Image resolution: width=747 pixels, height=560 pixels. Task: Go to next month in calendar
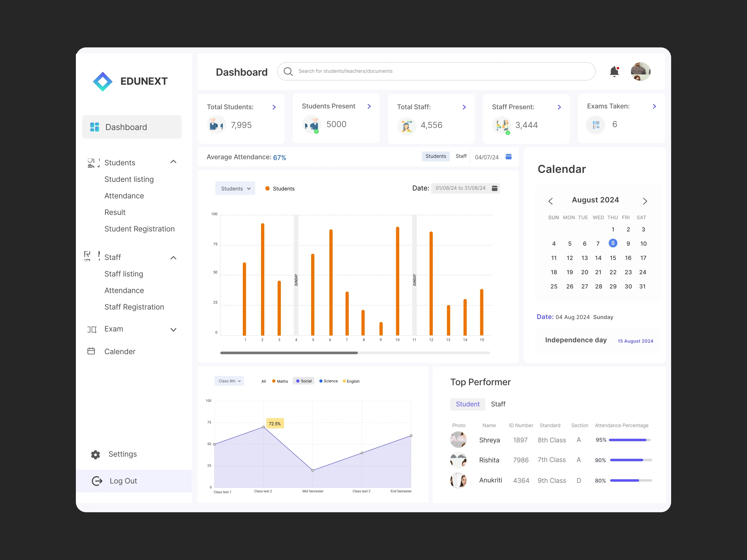(645, 201)
